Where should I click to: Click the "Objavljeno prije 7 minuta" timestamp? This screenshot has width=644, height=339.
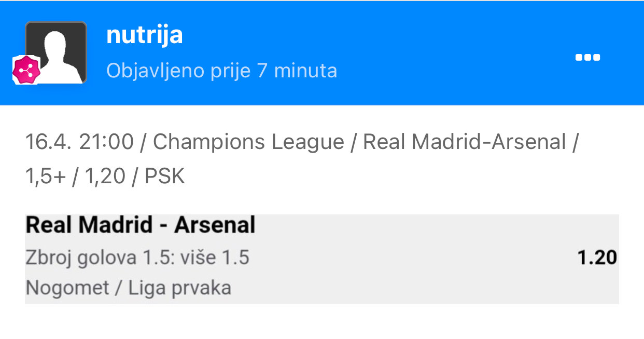tap(221, 70)
